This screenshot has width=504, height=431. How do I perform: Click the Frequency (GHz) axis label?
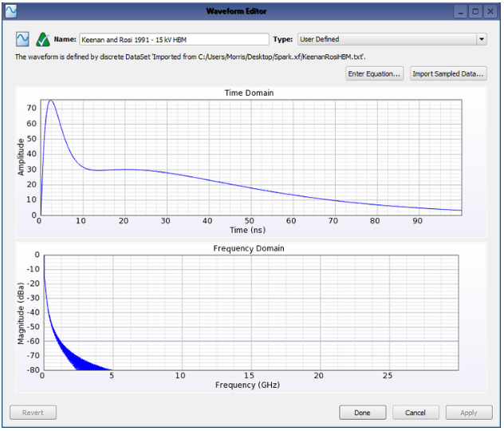coord(249,385)
